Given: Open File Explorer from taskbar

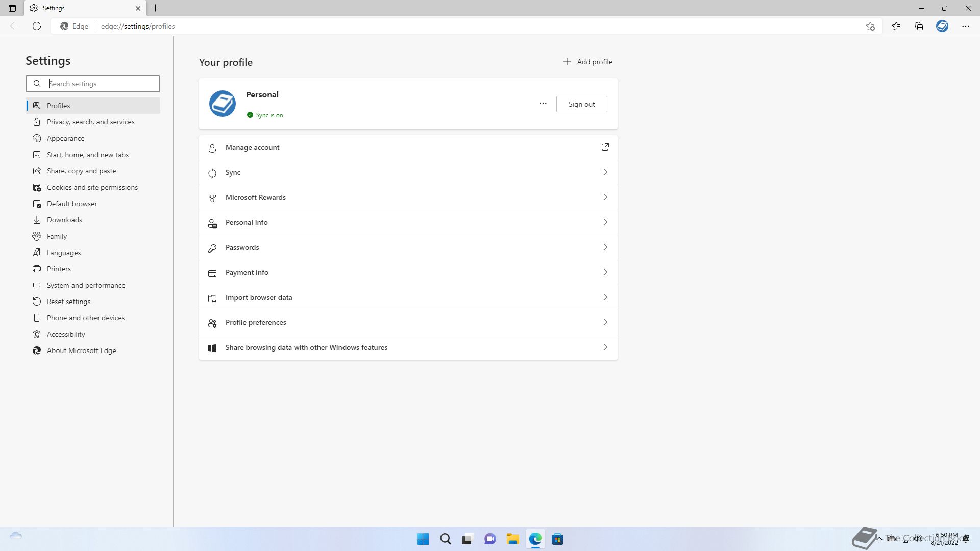Looking at the screenshot, I should tap(512, 539).
